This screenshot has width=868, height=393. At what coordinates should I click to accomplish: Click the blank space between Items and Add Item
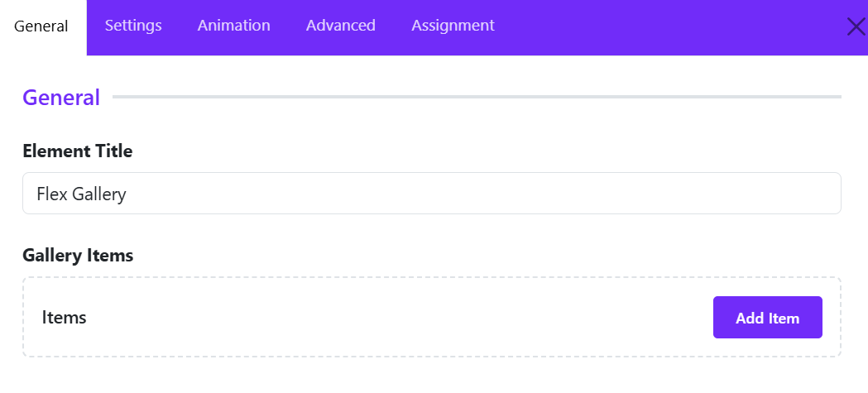[399, 317]
